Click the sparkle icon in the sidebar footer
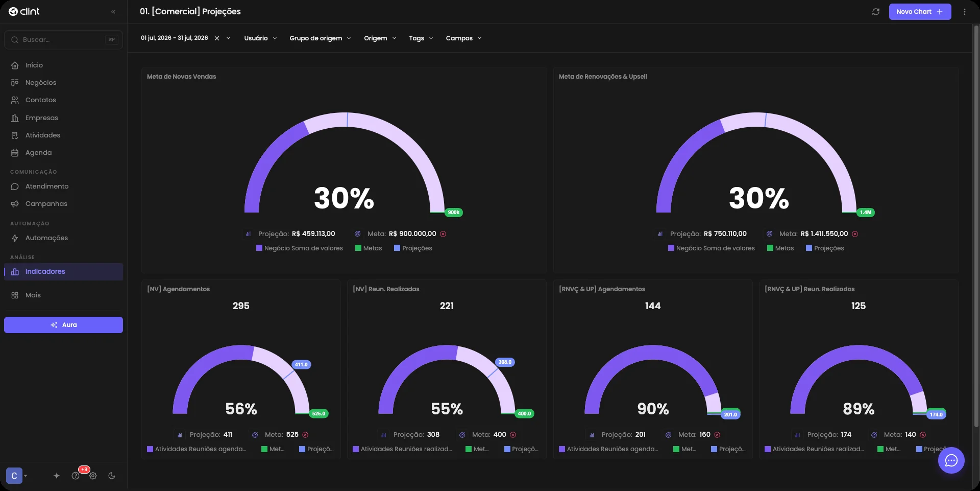Image resolution: width=980 pixels, height=491 pixels. pos(57,476)
